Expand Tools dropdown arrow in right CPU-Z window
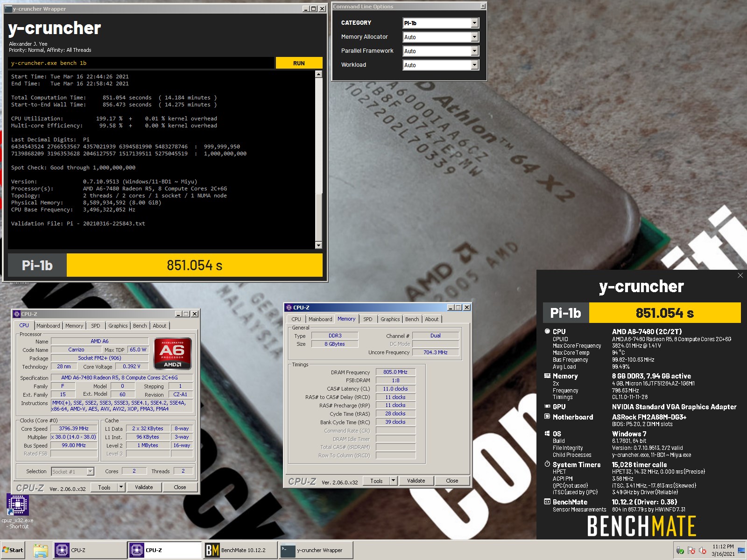 click(x=393, y=481)
